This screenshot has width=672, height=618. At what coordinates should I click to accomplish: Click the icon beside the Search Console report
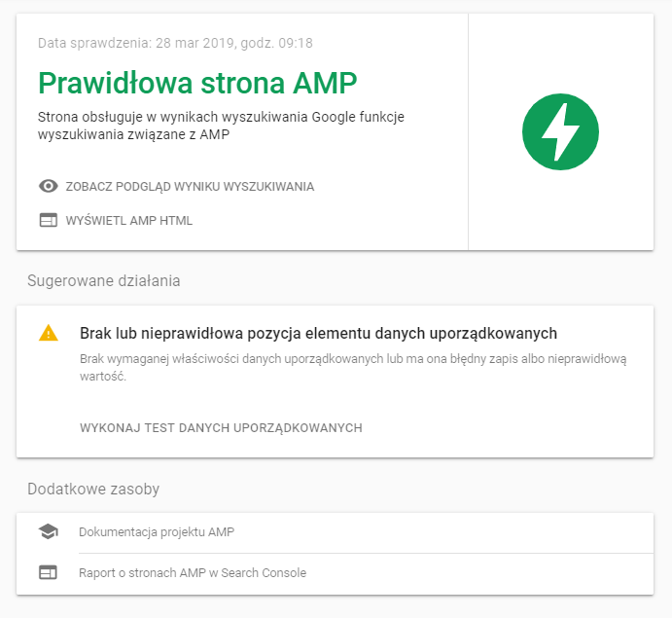point(48,573)
